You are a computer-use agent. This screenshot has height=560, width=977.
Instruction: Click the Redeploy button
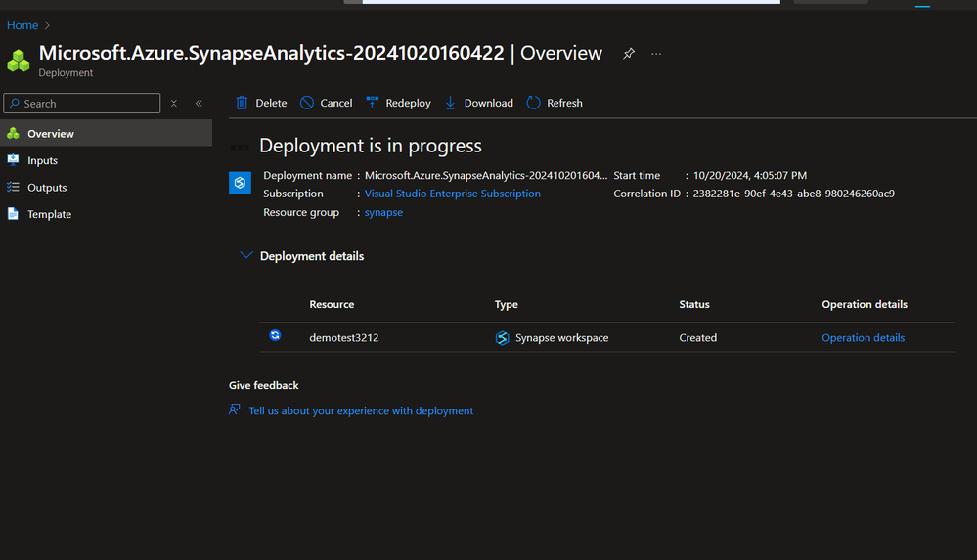click(x=398, y=103)
